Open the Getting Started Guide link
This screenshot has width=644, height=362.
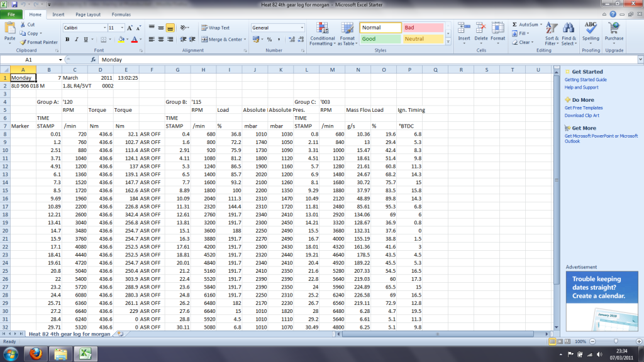[586, 80]
